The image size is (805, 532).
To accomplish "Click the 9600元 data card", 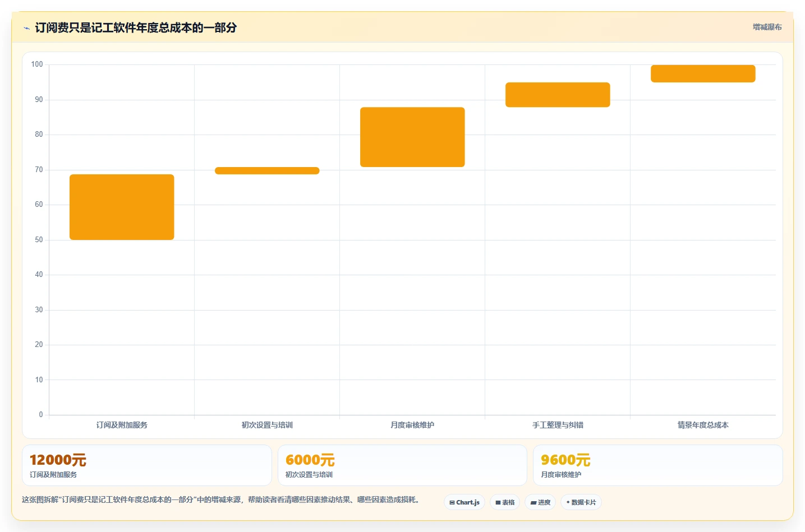I will coord(657,465).
